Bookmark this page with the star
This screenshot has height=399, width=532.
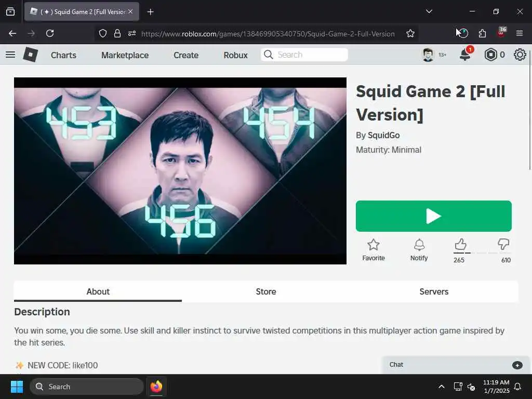[410, 33]
